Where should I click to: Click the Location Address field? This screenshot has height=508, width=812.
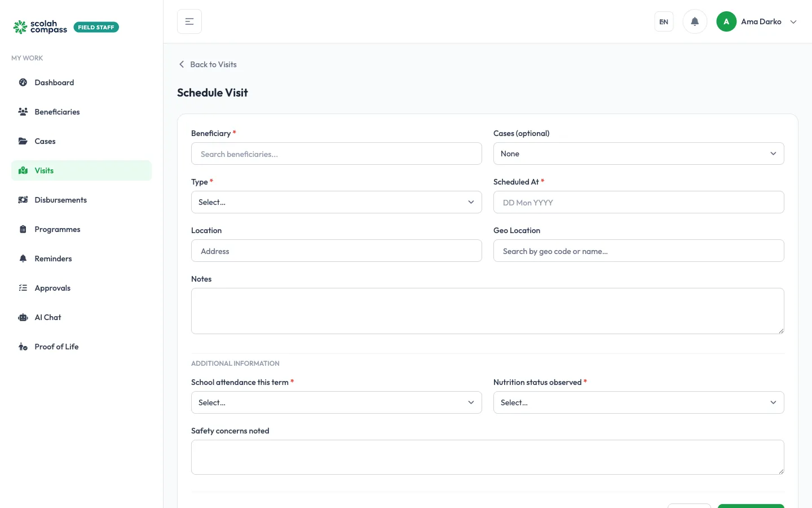[x=336, y=251]
